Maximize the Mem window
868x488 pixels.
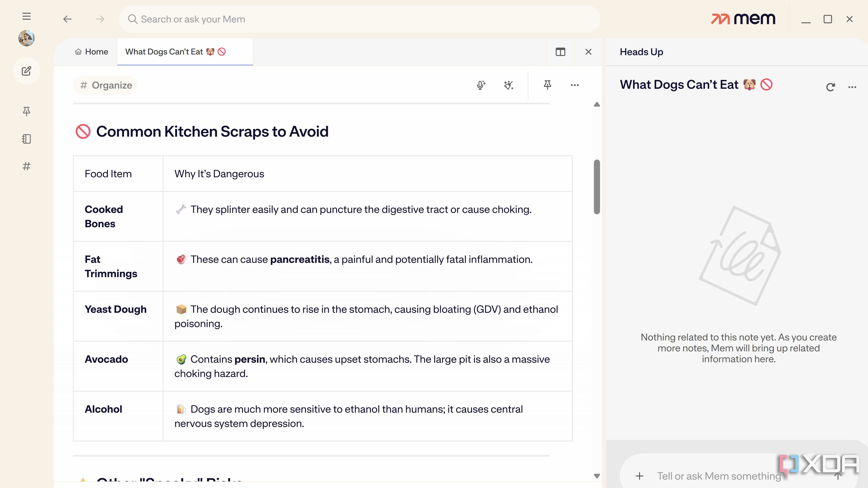coord(828,19)
